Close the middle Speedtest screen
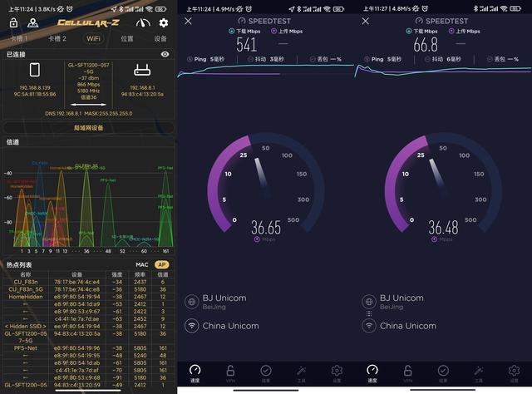The width and height of the screenshot is (532, 394). [x=189, y=21]
